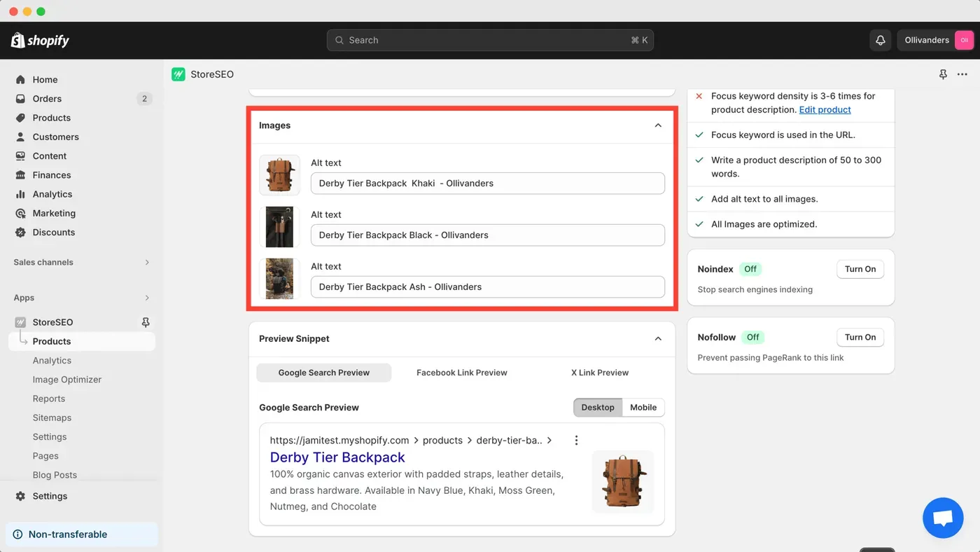Open the three-dot menu in app header
The height and width of the screenshot is (552, 980).
click(962, 74)
